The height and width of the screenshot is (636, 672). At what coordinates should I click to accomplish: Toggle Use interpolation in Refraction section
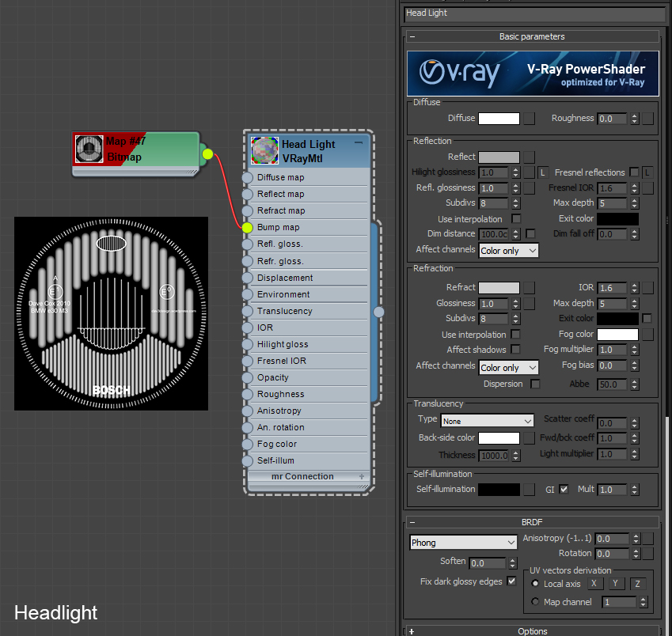[516, 334]
